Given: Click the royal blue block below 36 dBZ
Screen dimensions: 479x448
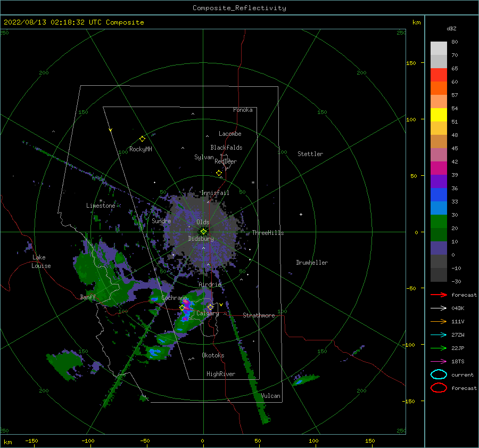Looking at the screenshot, I should tap(439, 194).
